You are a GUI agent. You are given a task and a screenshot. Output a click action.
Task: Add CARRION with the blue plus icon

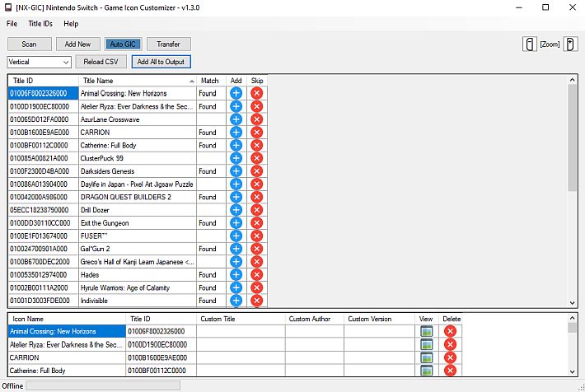click(236, 133)
